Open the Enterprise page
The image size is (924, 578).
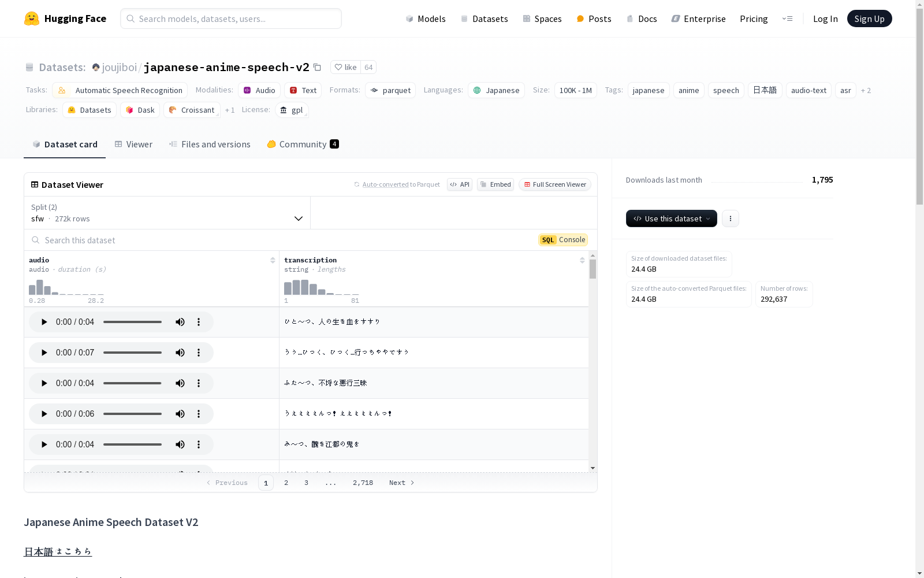pyautogui.click(x=698, y=18)
